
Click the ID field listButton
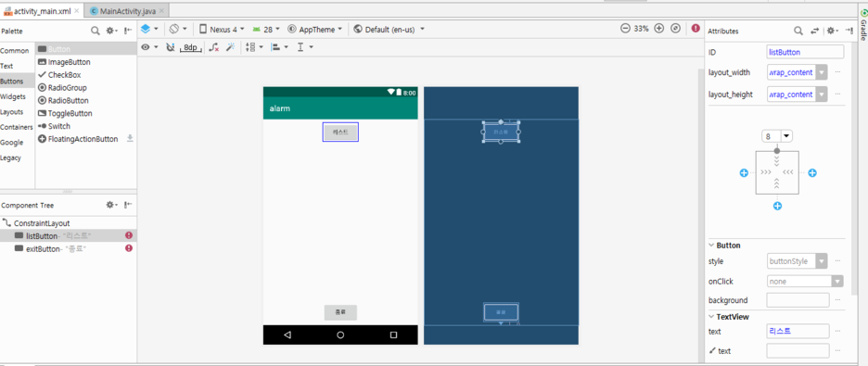[x=806, y=52]
